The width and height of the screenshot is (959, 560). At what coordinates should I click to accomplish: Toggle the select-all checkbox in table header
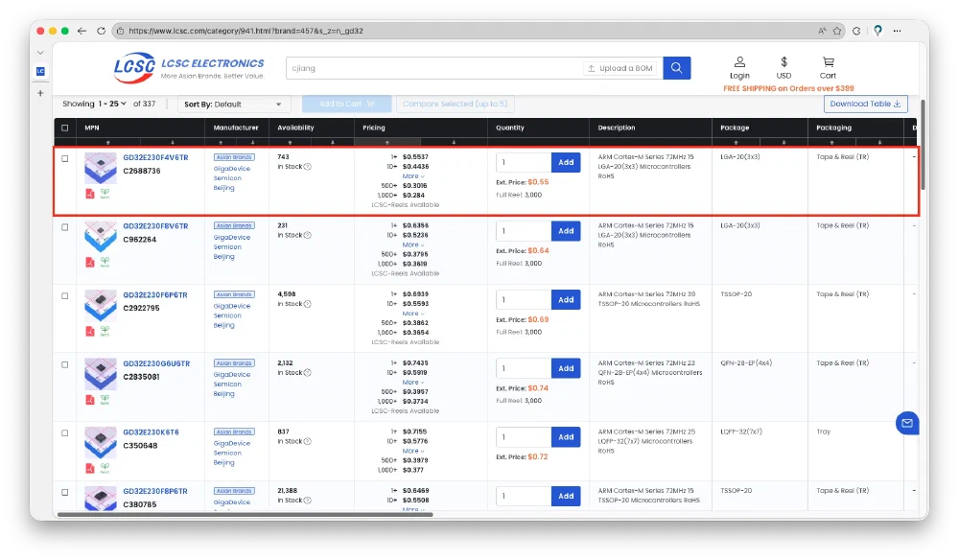65,128
